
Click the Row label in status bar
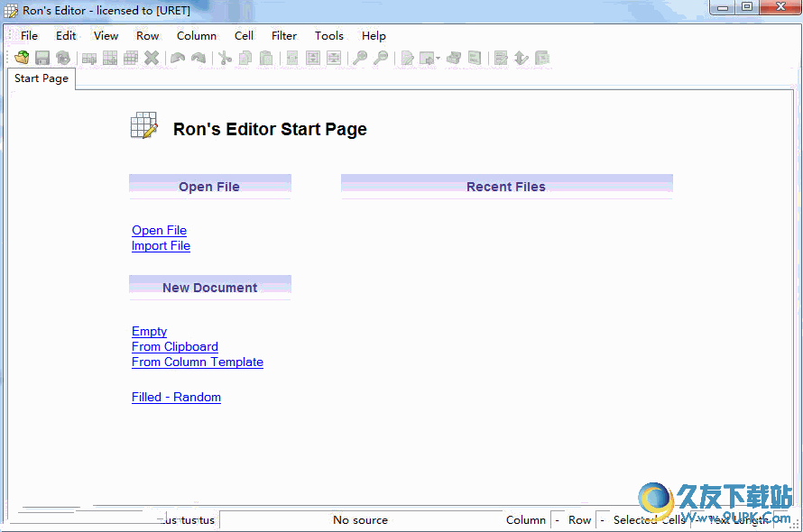click(x=580, y=520)
